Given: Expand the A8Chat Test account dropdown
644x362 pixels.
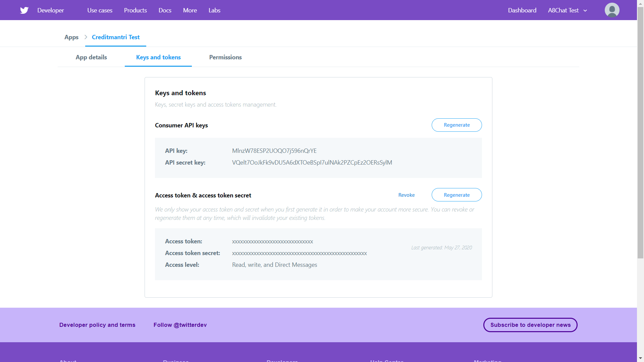Looking at the screenshot, I should coord(568,10).
